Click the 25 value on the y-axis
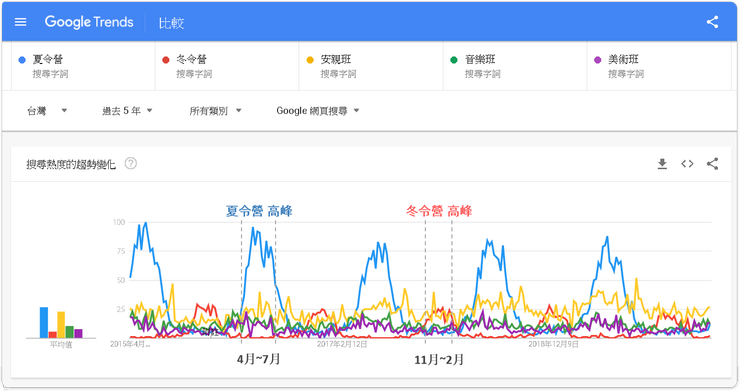This screenshot has height=391, width=740. pos(121,309)
